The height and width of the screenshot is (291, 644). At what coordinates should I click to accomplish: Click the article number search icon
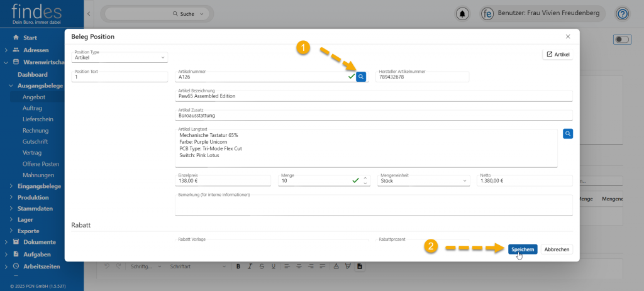[x=361, y=77]
